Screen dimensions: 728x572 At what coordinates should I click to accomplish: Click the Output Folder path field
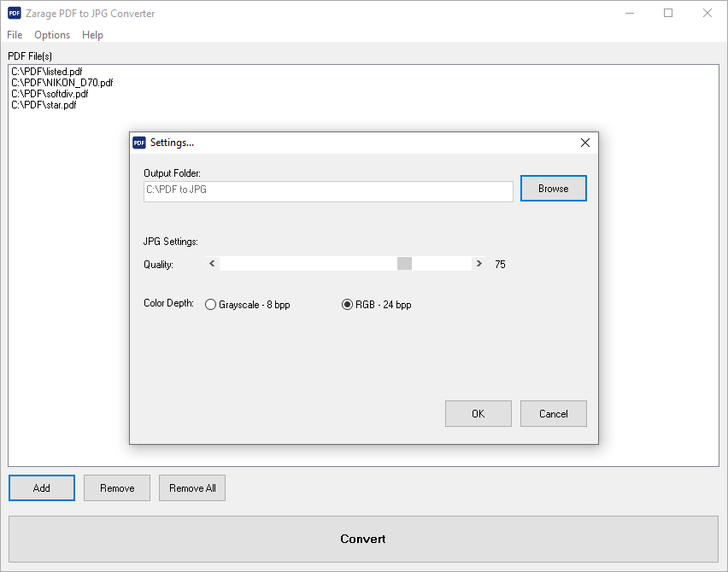(328, 191)
